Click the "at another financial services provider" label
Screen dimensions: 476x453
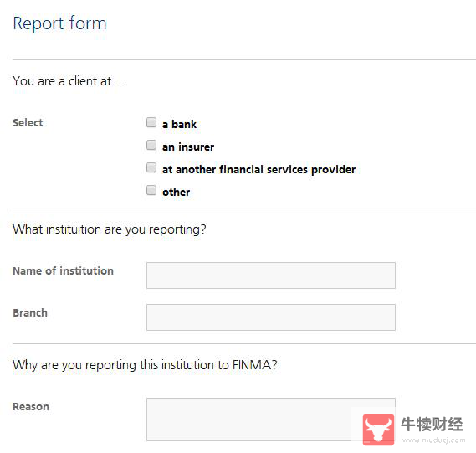click(x=259, y=169)
